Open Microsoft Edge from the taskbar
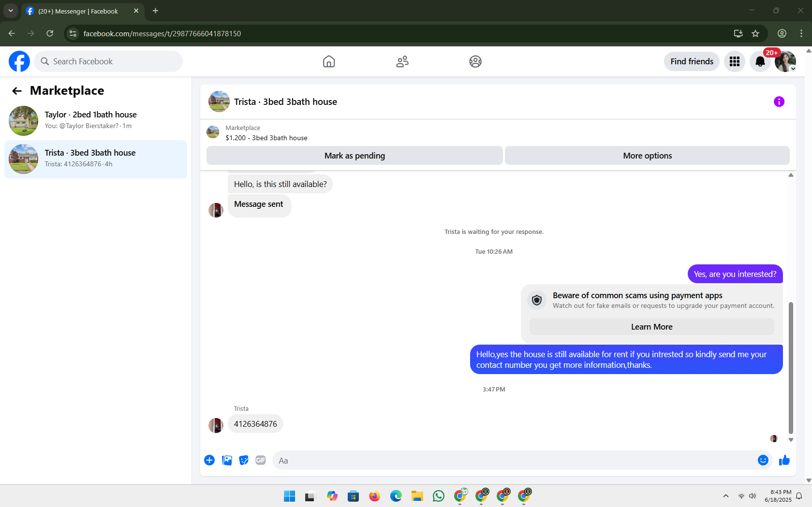This screenshot has width=812, height=507. click(396, 496)
